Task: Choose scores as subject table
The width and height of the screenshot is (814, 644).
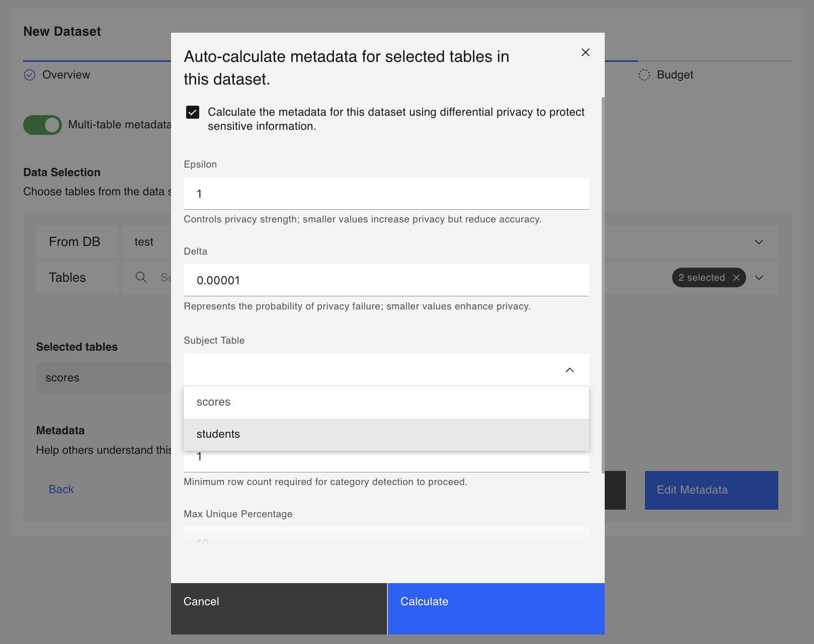Action: point(386,402)
